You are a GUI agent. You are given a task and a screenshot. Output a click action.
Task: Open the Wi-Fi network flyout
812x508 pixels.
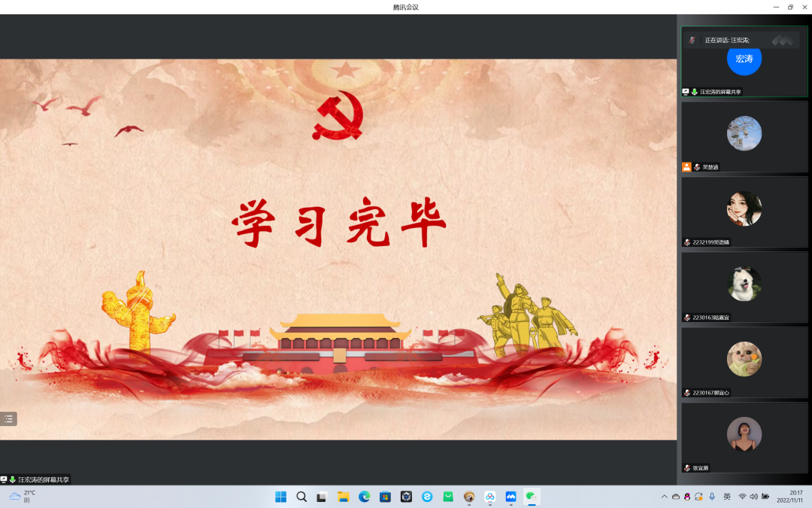coord(742,497)
